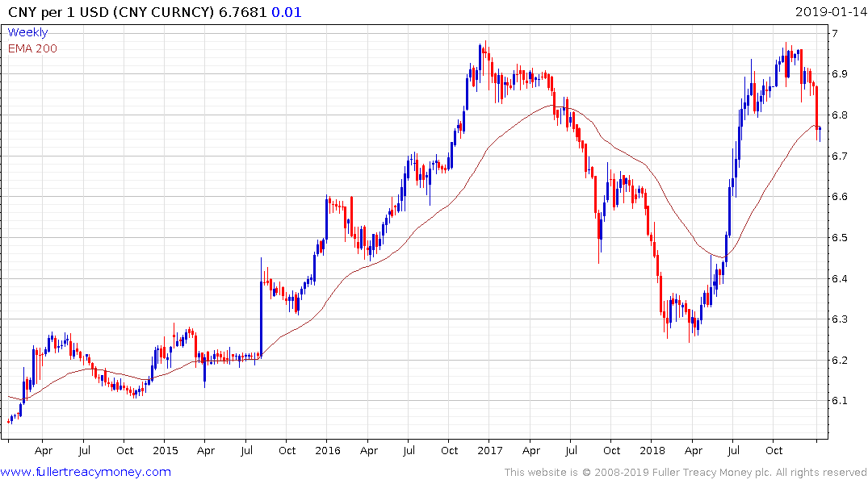The image size is (868, 484).
Task: Click the y-axis label 6.1
Action: pos(840,400)
